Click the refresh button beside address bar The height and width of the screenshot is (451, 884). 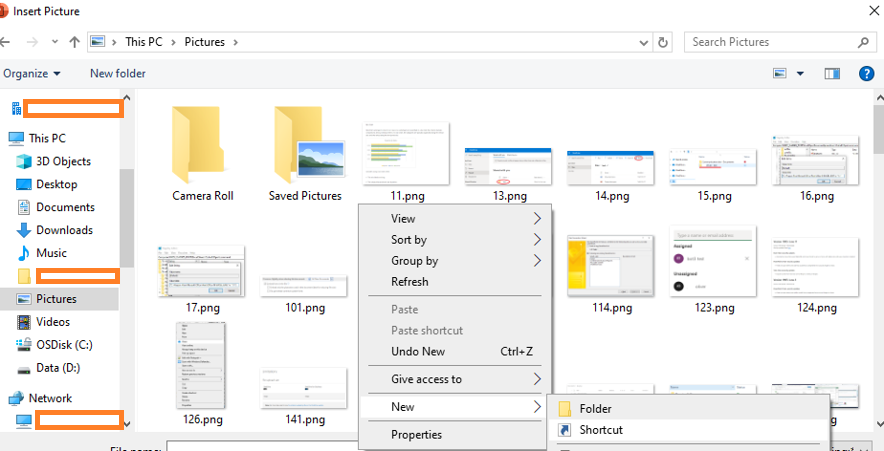pyautogui.click(x=663, y=42)
